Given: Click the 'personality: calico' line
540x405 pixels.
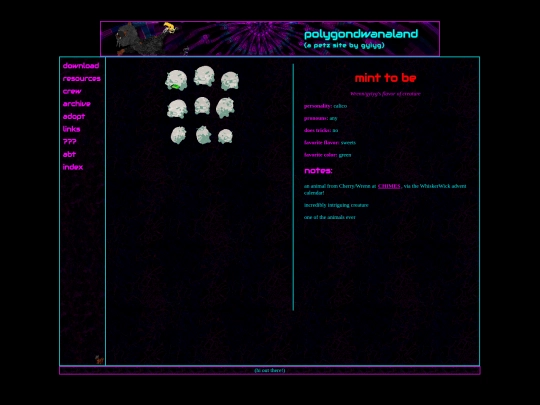Looking at the screenshot, I should click(325, 106).
